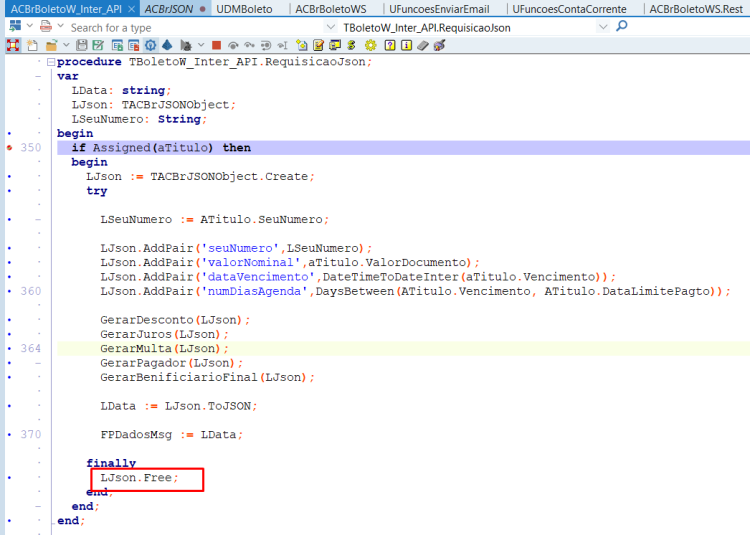750x535 pixels.
Task: Click the yellow question mark help icon
Action: (390, 45)
